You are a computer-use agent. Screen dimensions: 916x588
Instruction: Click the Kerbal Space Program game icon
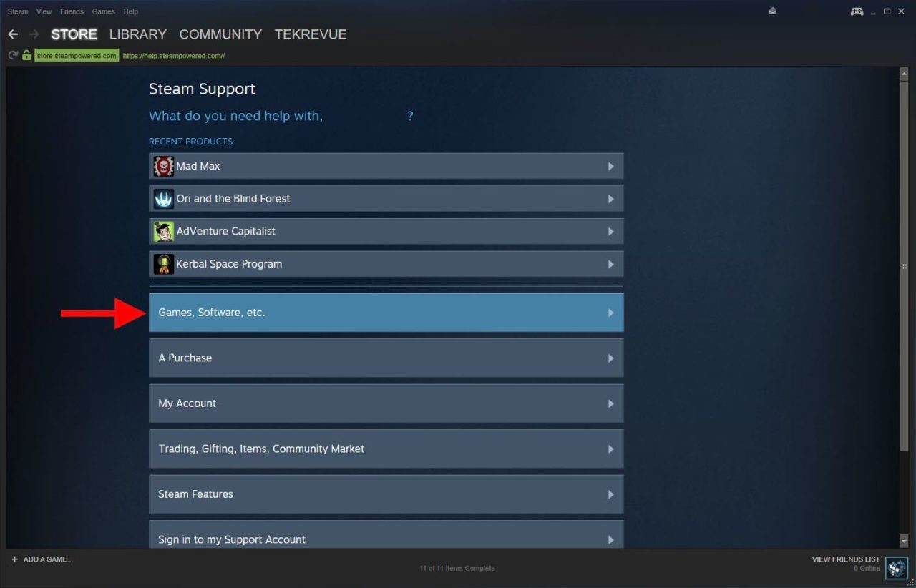(x=164, y=264)
